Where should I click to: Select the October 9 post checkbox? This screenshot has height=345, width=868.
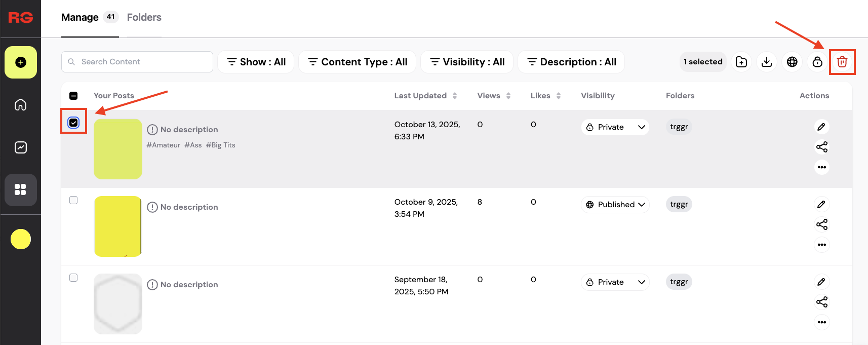(73, 200)
